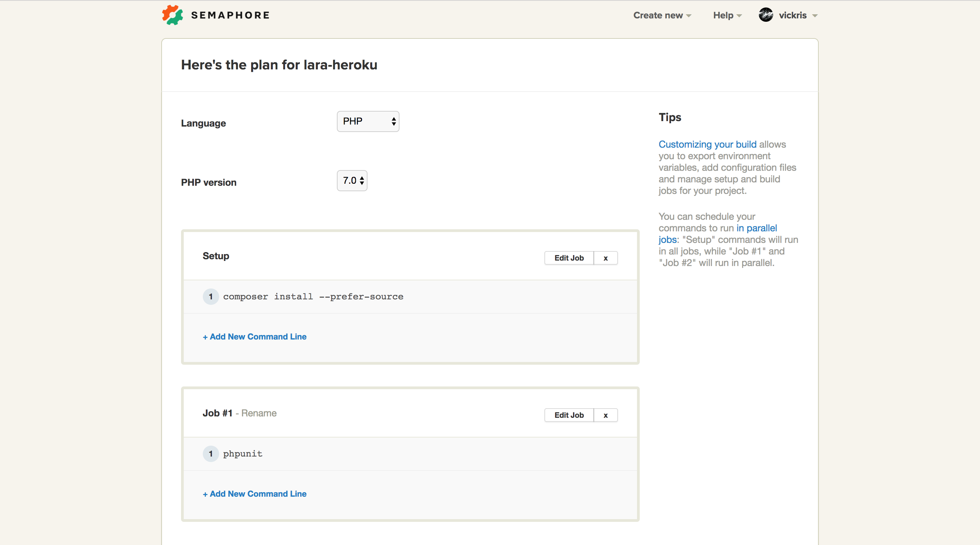Click the Semaphore gear logo icon
Screen dimensions: 980x545
(x=172, y=15)
